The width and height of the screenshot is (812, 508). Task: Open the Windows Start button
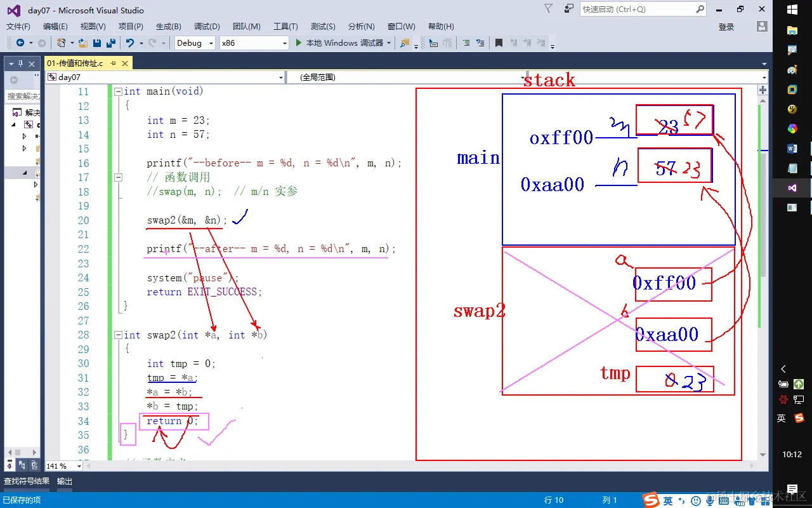pyautogui.click(x=792, y=10)
